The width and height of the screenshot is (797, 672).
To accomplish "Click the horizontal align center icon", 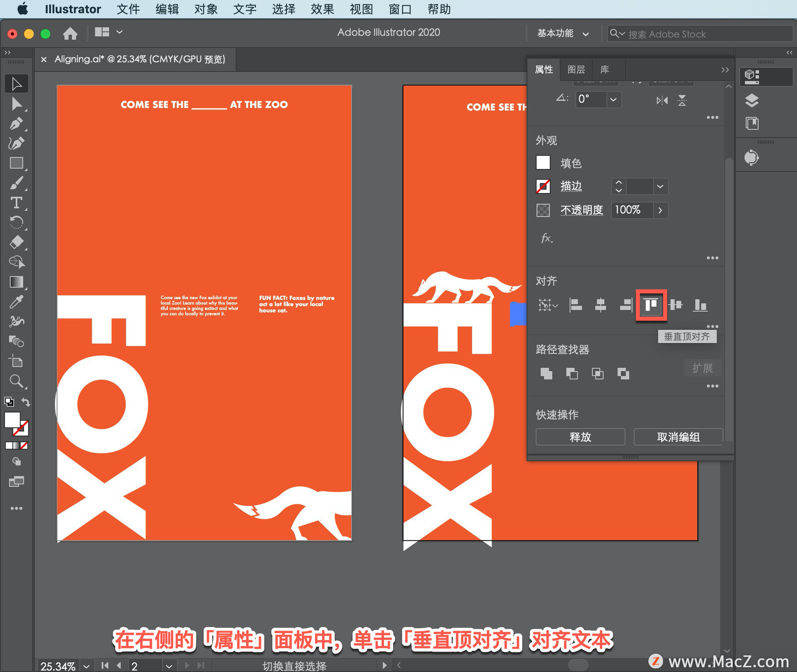I will coord(601,305).
